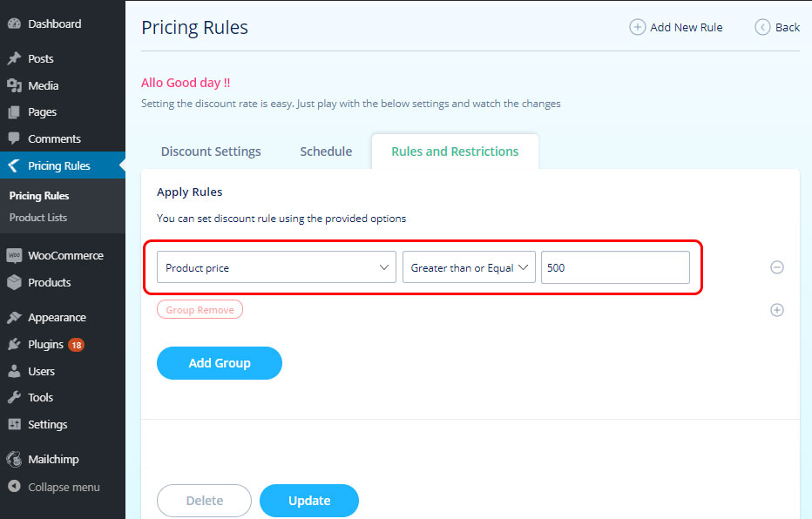Add a new rule condition with plus icon

776,309
